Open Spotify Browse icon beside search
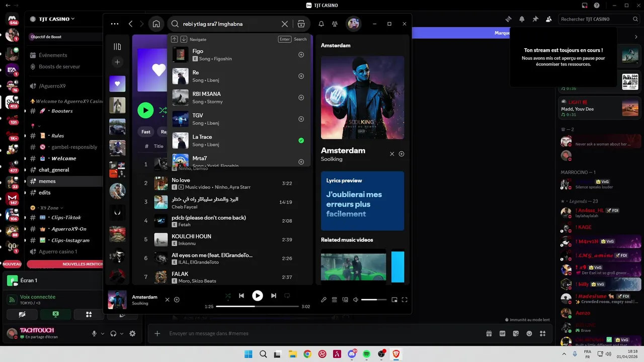This screenshot has height=362, width=644. [301, 24]
